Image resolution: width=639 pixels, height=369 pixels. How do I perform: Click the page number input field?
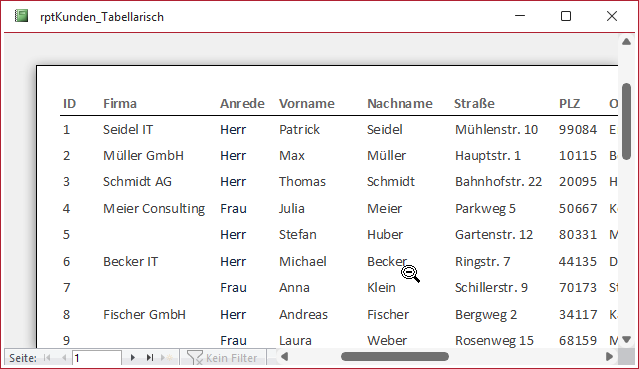[97, 358]
